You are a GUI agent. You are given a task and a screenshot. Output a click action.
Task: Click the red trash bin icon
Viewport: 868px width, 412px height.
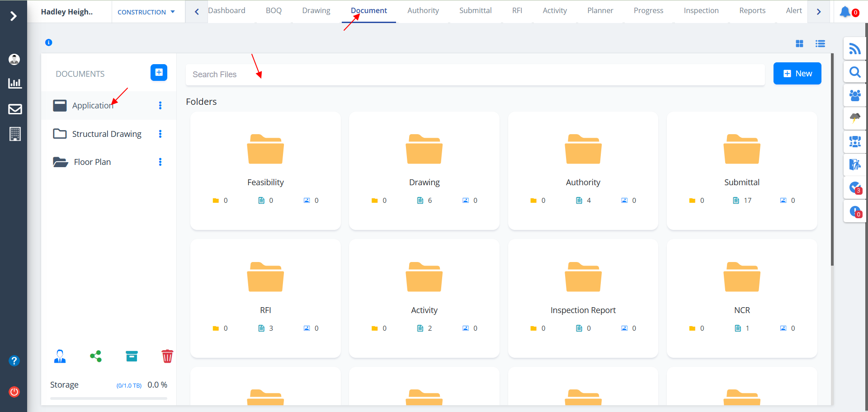click(x=167, y=356)
